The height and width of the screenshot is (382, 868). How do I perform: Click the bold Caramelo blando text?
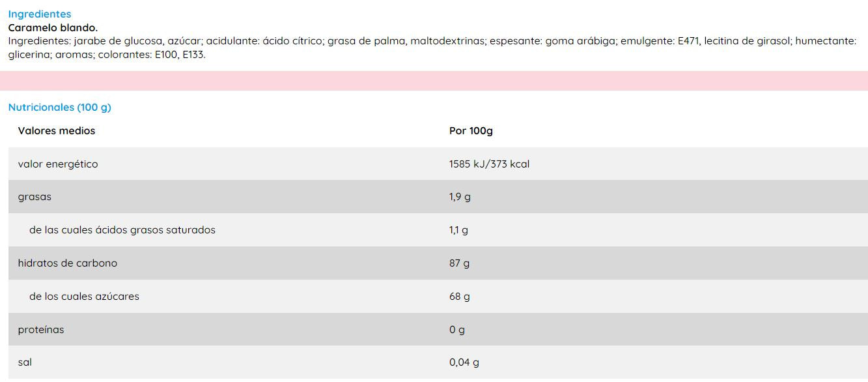[x=53, y=27]
